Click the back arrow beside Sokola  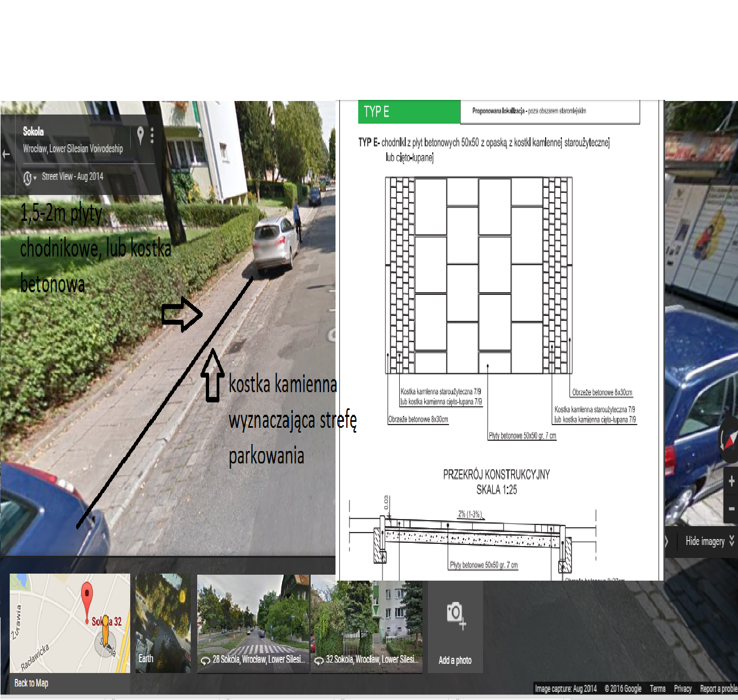[6, 154]
